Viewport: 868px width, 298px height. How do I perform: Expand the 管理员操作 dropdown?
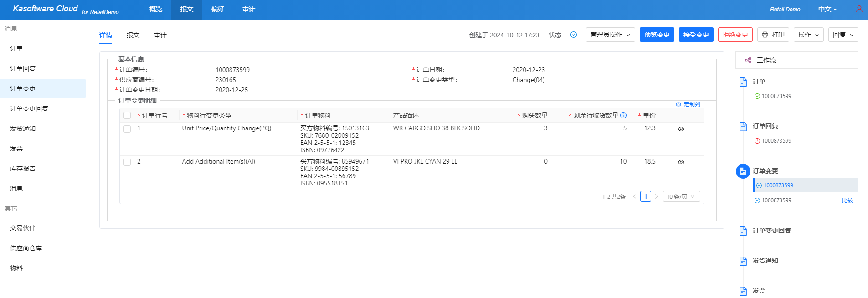pyautogui.click(x=610, y=35)
